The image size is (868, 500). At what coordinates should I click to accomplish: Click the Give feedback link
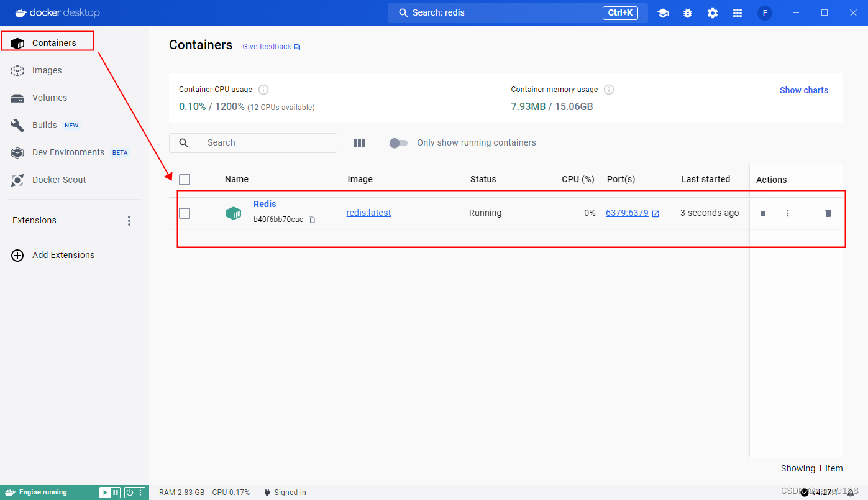tap(267, 47)
